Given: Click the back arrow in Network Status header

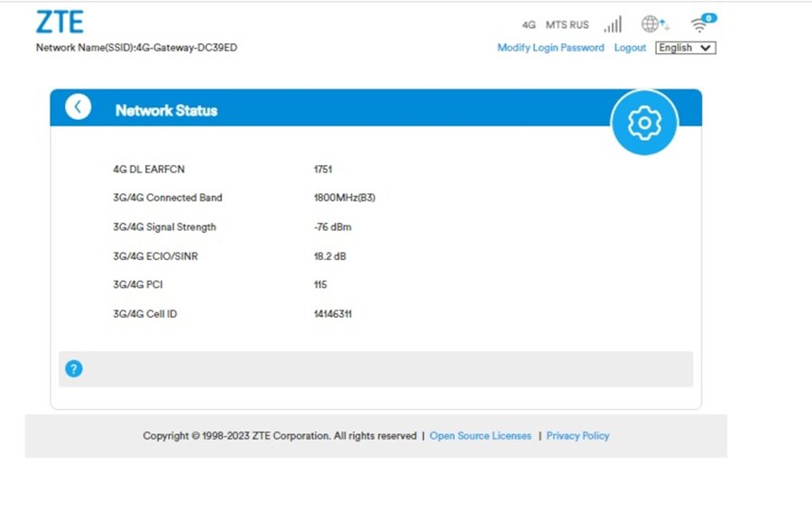Looking at the screenshot, I should pos(78,107).
